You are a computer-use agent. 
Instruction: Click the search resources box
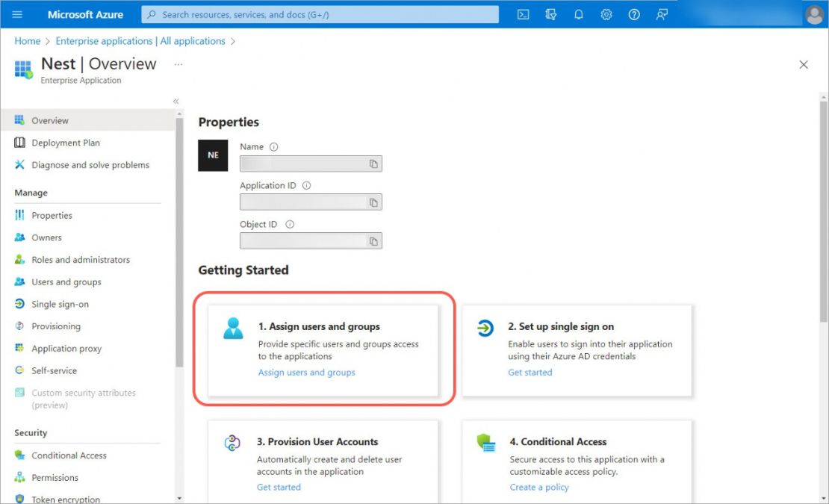click(320, 14)
